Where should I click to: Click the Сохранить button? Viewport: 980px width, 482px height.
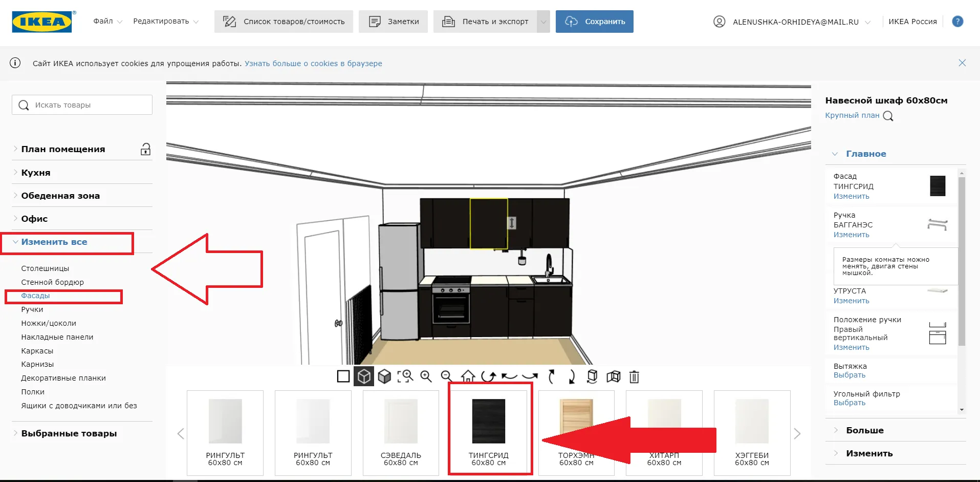(x=595, y=22)
